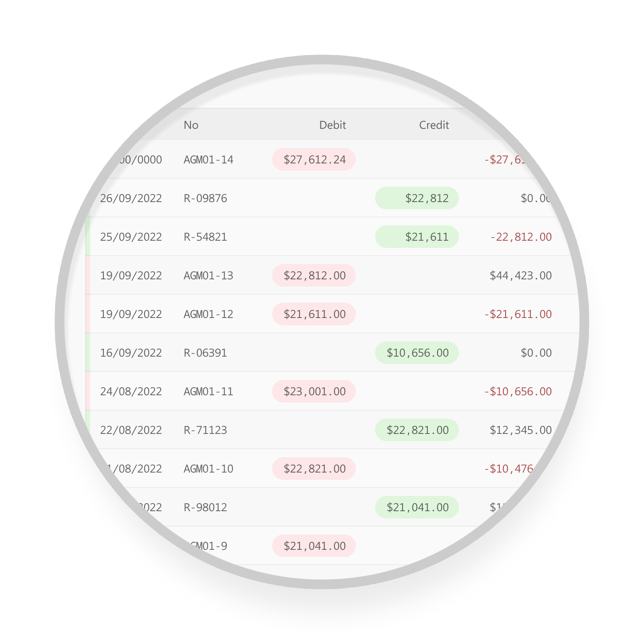Screen dimensions: 644x644
Task: Click the Credit column header
Action: point(433,125)
